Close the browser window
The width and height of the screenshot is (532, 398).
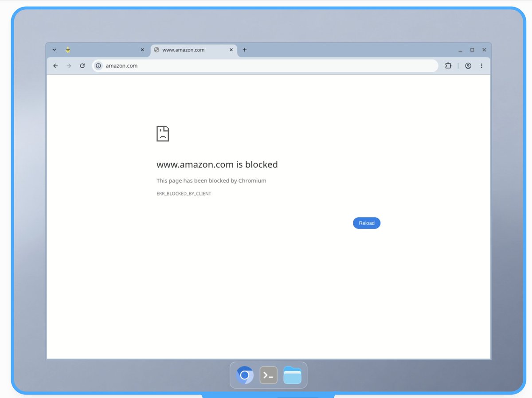point(484,50)
